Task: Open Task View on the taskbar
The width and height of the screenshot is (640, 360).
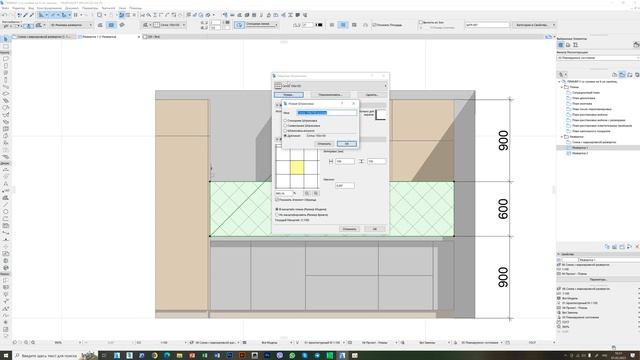Action: click(x=104, y=356)
